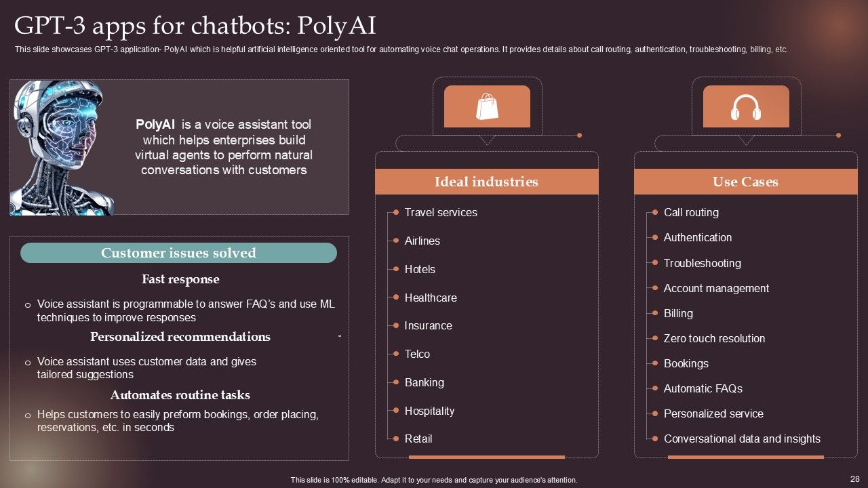Click the slide title GPT-3 apps for chatbots
This screenshot has width=868, height=488.
tap(195, 26)
